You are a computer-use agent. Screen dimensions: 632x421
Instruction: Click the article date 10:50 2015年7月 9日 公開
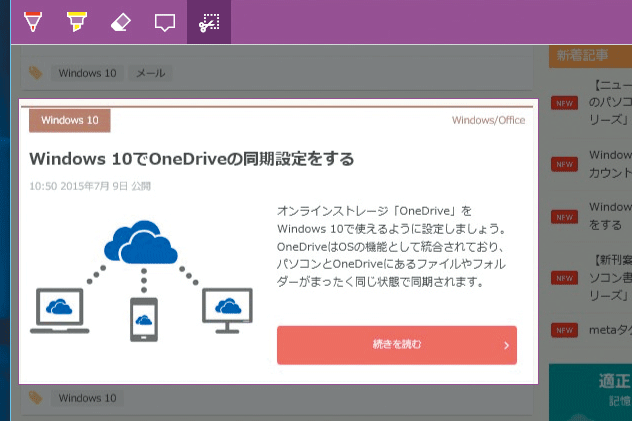[90, 186]
